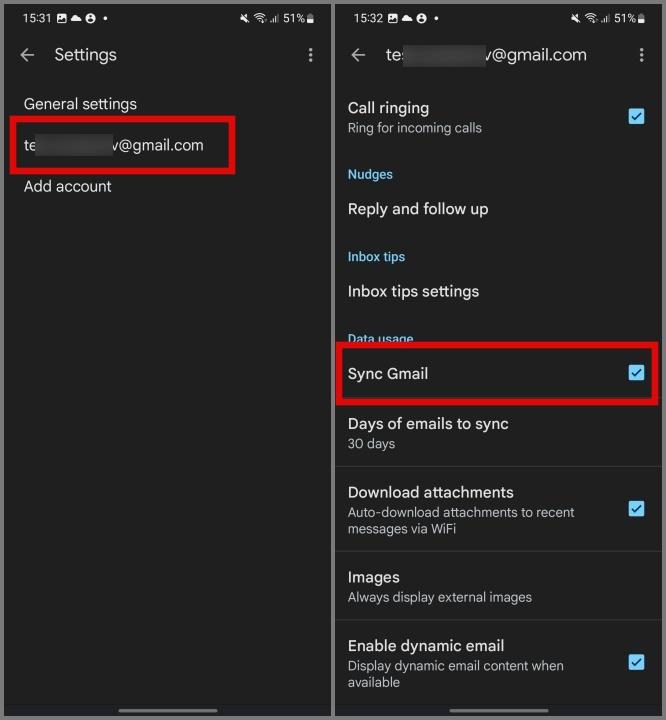Tap the account icon in left status bar
This screenshot has width=666, height=720.
[90, 18]
